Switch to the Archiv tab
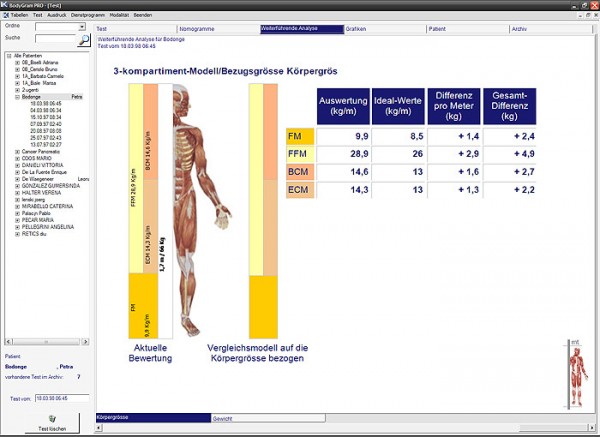 pos(518,29)
